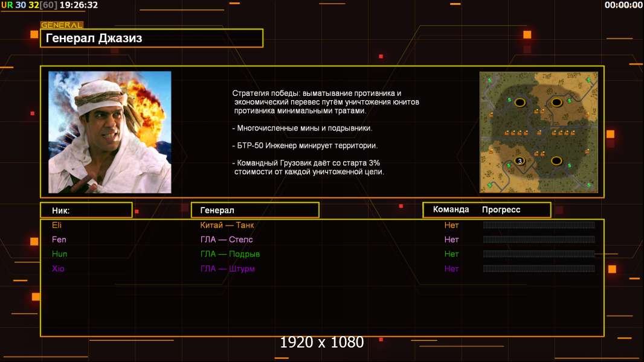Screen dimensions: 644x362
Task: Click the "БТР-50 Инженер минирует территории" line
Action: pyautogui.click(x=304, y=145)
